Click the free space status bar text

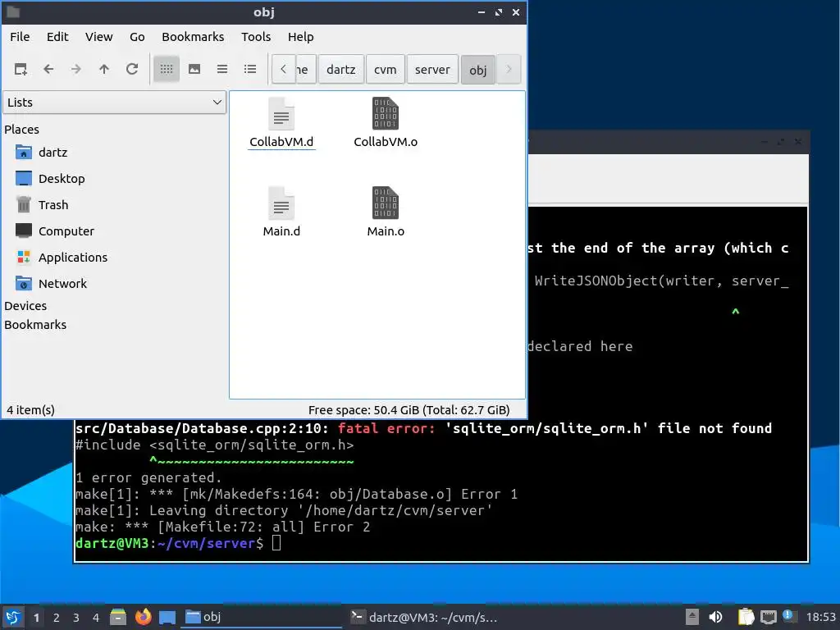409,410
